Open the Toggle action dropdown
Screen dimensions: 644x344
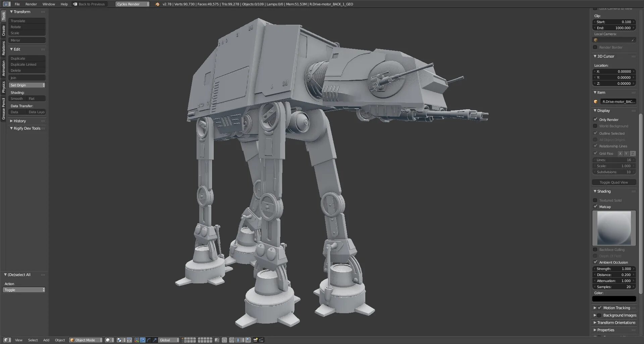click(x=24, y=290)
